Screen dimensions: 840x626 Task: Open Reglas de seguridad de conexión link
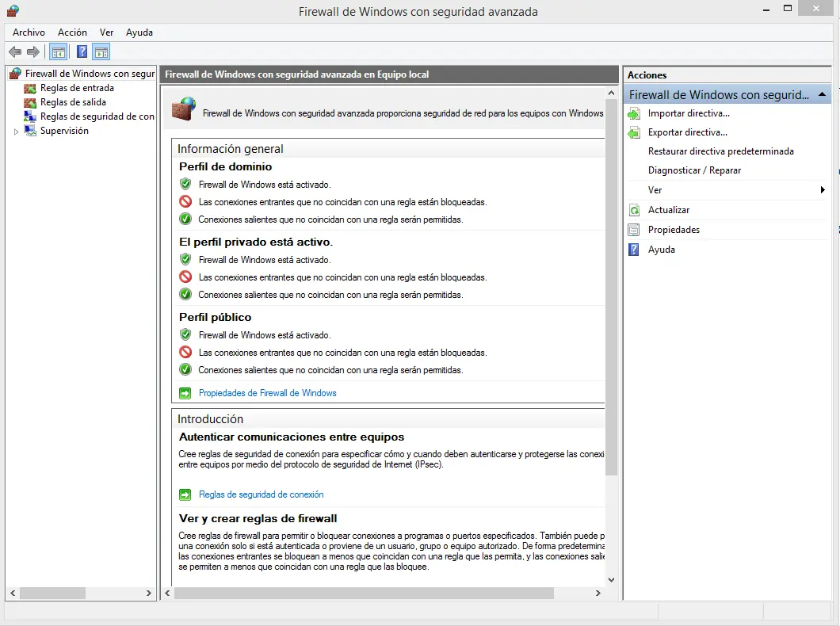click(x=261, y=494)
